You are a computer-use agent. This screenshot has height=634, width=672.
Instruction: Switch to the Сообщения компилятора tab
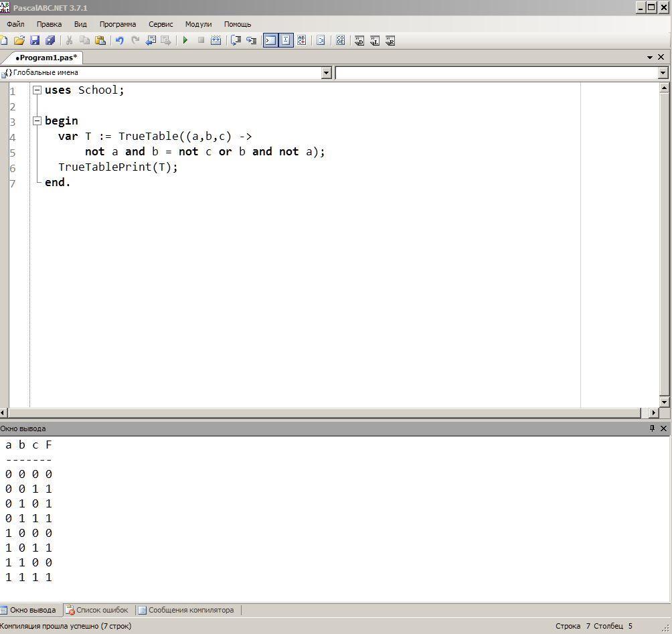click(188, 610)
